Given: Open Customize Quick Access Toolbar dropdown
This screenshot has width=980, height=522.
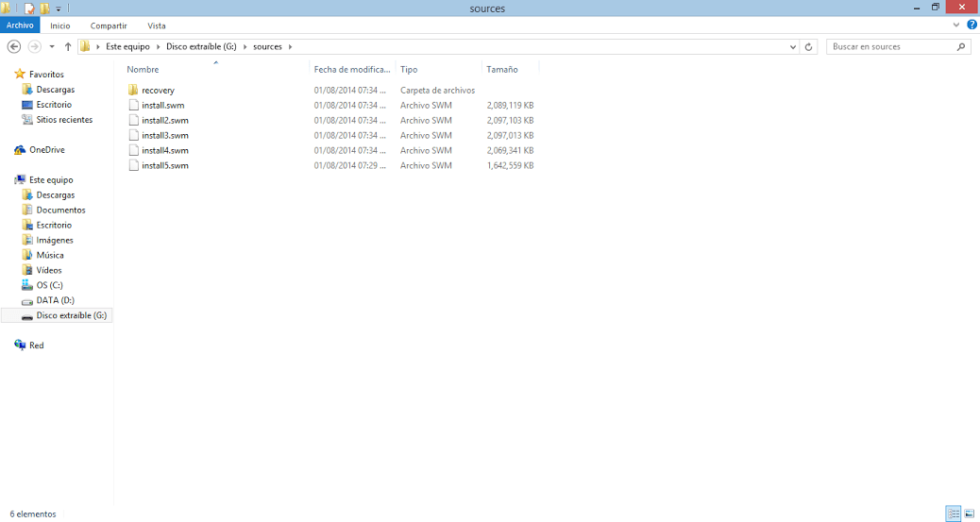Looking at the screenshot, I should (x=59, y=8).
